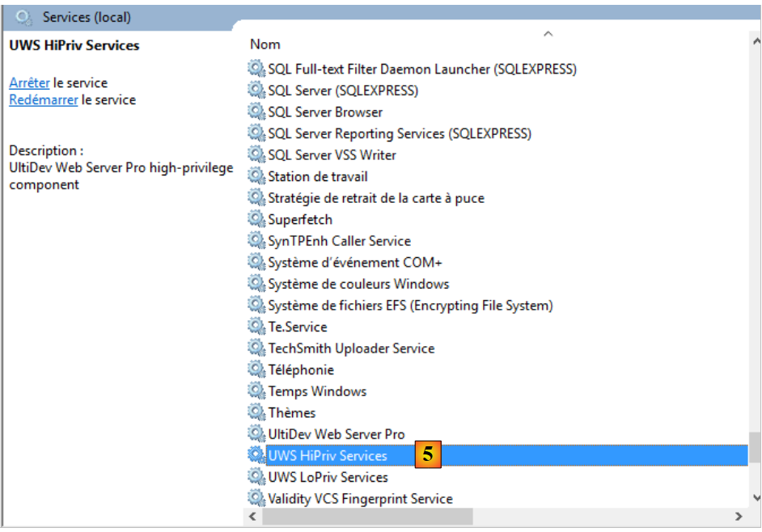Viewport: 762px width, 532px height.
Task: Click the vertical scrollbar thumb
Action: (756, 446)
